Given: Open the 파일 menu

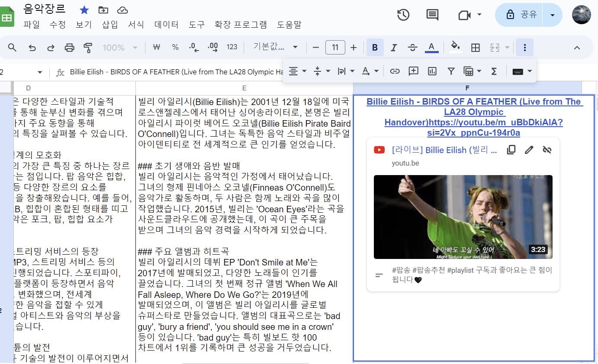Looking at the screenshot, I should pyautogui.click(x=32, y=25).
